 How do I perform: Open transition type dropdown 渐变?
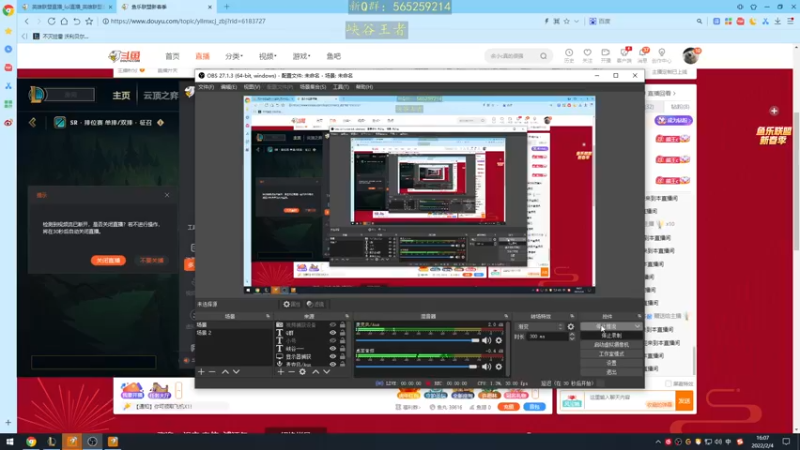pos(540,327)
